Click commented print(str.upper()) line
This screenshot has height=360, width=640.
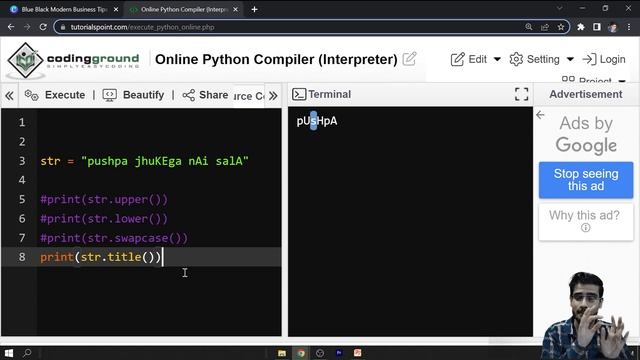[104, 200]
